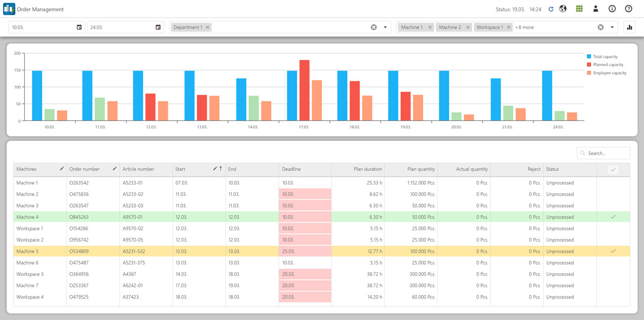Image resolution: width=644 pixels, height=320 pixels.
Task: Edit the Machines column using its pencil icon
Action: coord(60,169)
